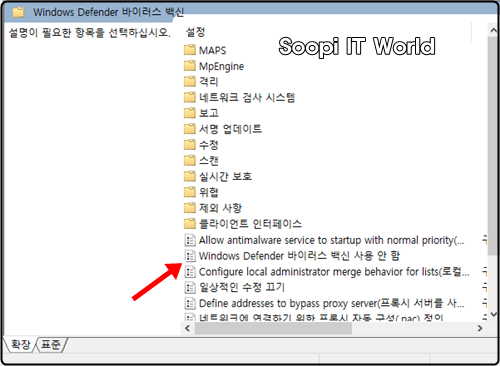This screenshot has width=500, height=366.
Task: Click the vertical scrollbar down arrow
Action: point(493,314)
